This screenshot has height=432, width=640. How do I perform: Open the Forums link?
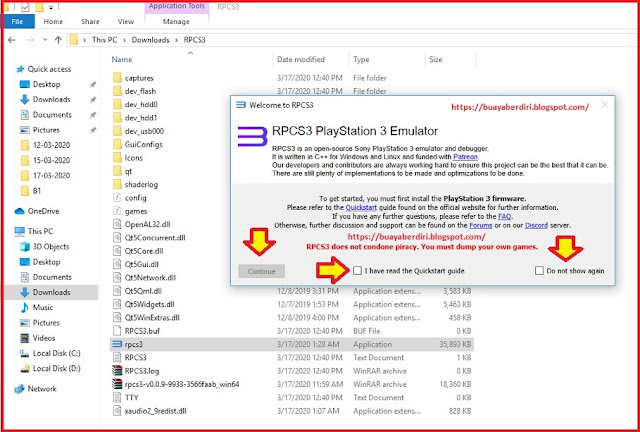click(x=481, y=225)
